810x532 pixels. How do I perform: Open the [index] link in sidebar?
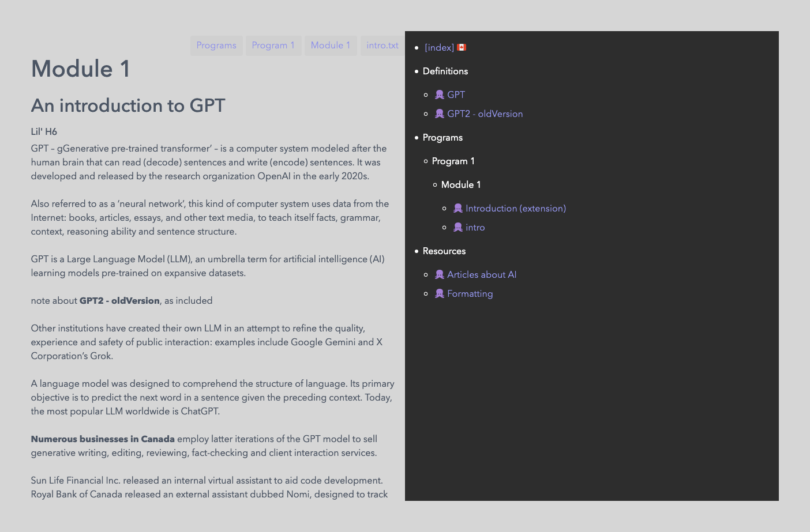pyautogui.click(x=439, y=48)
